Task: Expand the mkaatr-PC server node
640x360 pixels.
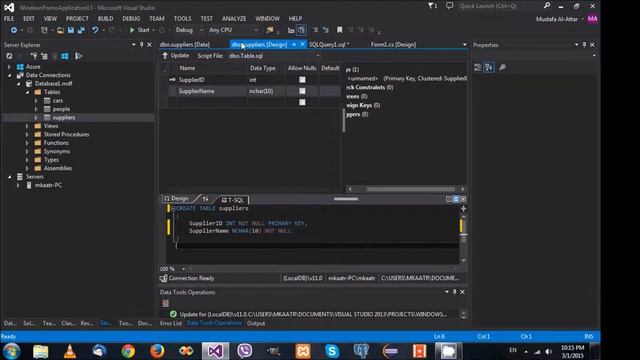Action: click(18, 185)
